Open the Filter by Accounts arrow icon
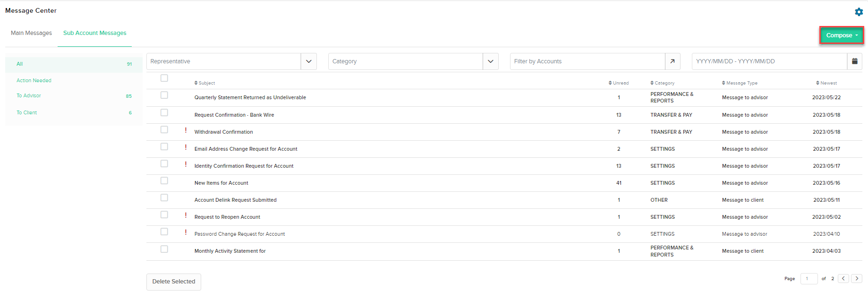868x300 pixels. [x=672, y=61]
